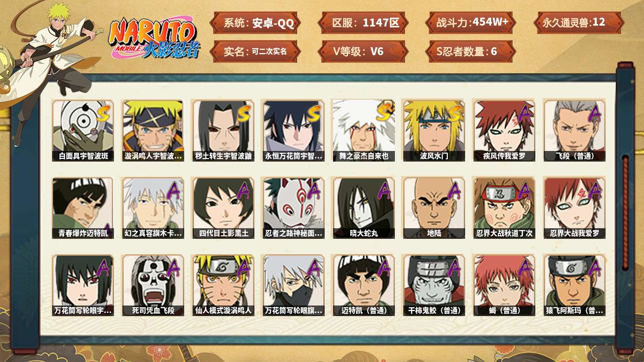Choose the 死司凭血飞段 ninja card

(153, 285)
